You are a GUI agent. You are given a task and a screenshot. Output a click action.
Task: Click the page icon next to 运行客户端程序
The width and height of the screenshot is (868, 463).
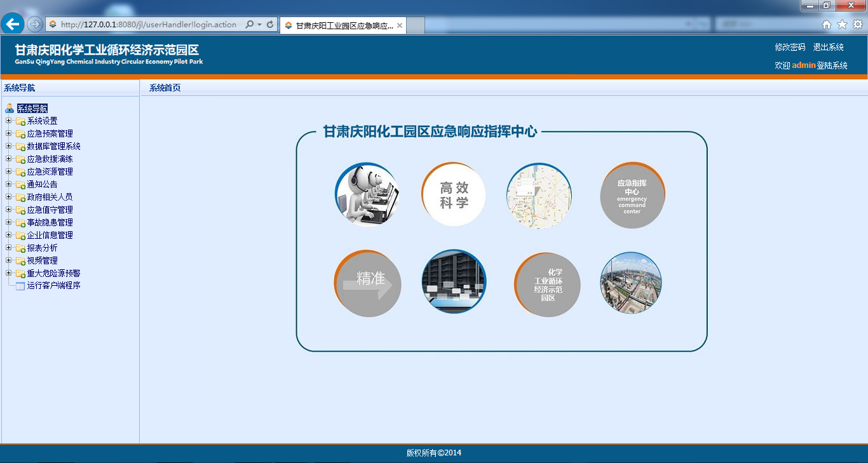click(x=20, y=286)
